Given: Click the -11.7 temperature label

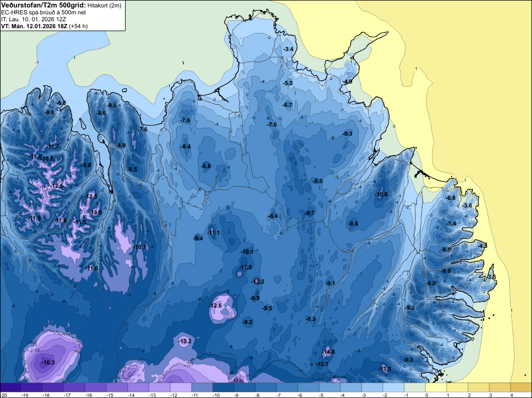Looking at the screenshot, I should tap(53, 146).
